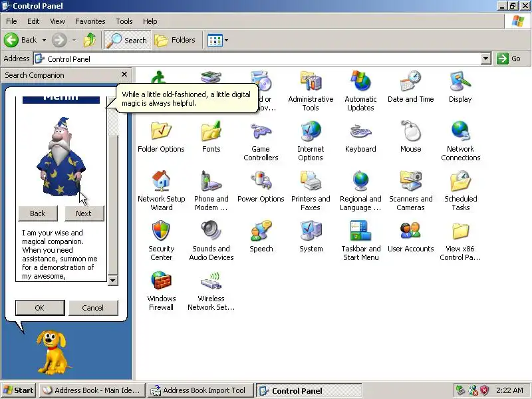Open Mouse settings icon
532x399 pixels.
(x=410, y=136)
